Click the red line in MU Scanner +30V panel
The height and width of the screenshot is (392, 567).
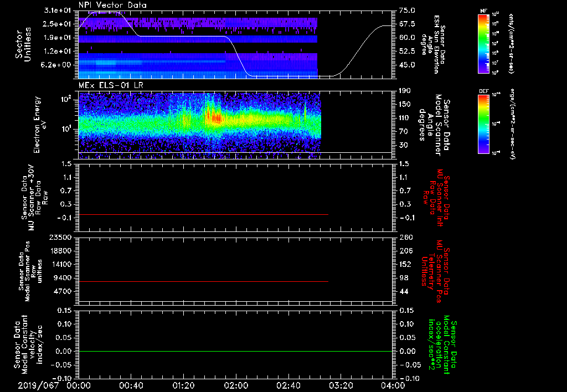coord(203,214)
